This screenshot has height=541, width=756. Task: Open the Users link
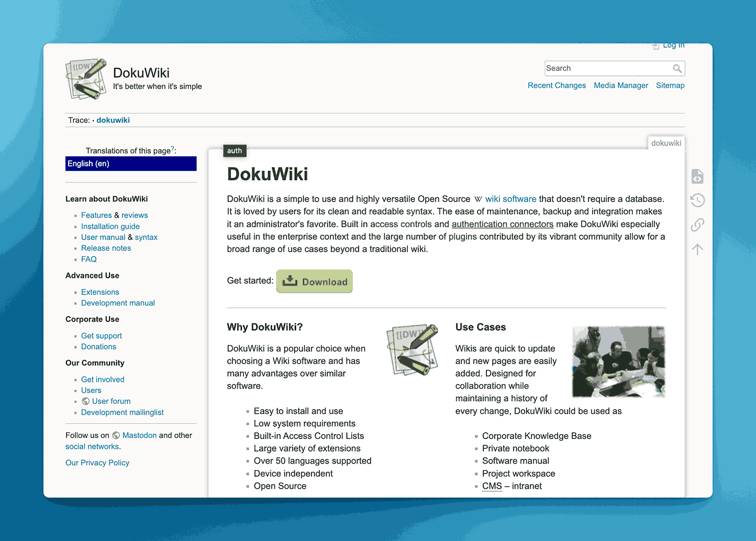click(91, 391)
